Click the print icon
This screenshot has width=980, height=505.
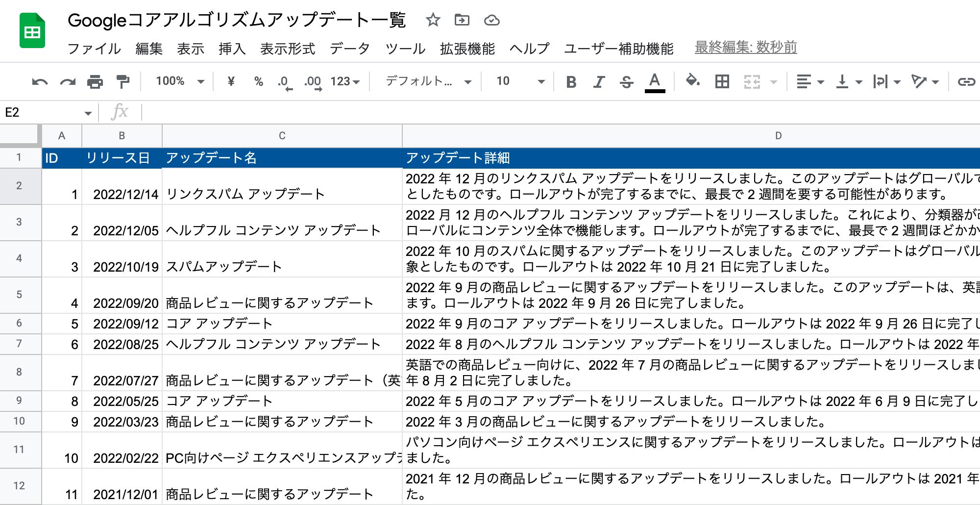pyautogui.click(x=95, y=82)
